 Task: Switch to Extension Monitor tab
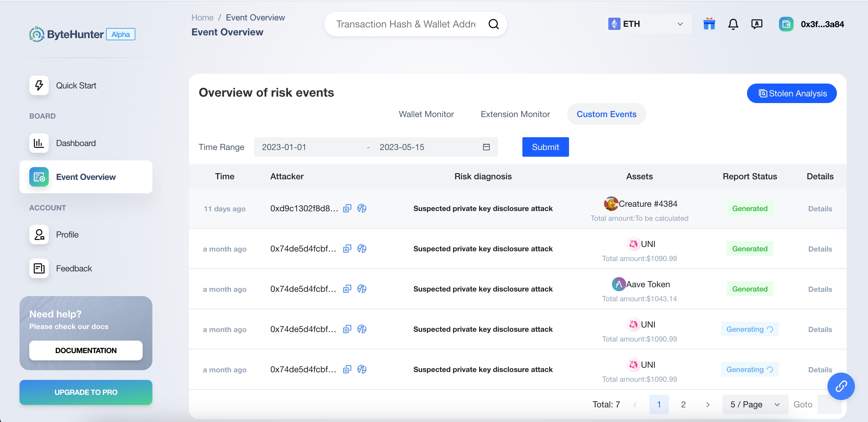coord(515,114)
